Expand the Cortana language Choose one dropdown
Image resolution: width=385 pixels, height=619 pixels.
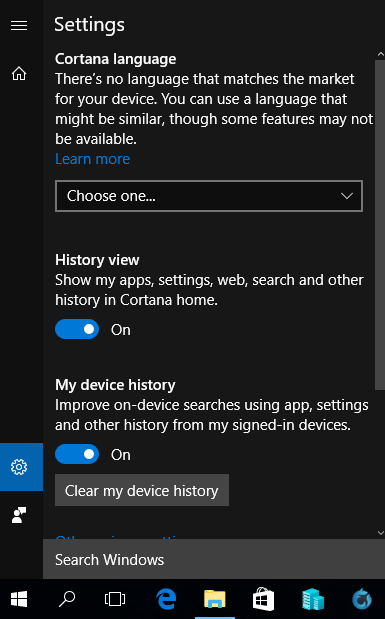point(209,196)
